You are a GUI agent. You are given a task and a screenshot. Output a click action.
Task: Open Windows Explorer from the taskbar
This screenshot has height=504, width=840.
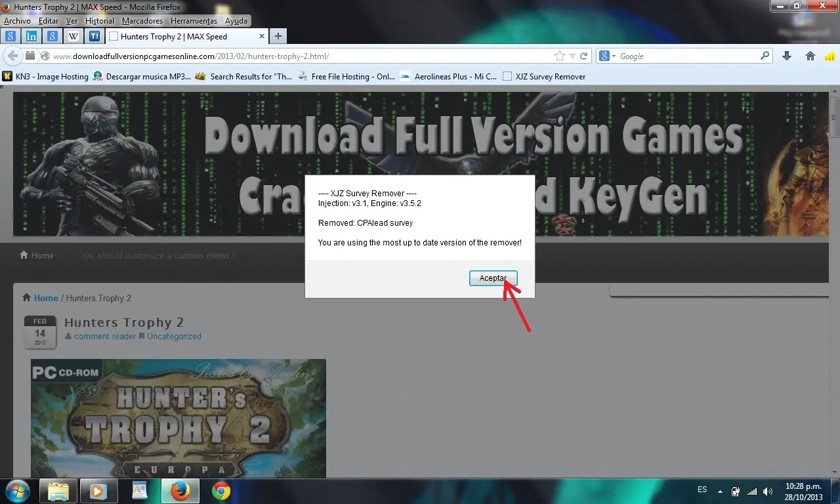coord(58,491)
